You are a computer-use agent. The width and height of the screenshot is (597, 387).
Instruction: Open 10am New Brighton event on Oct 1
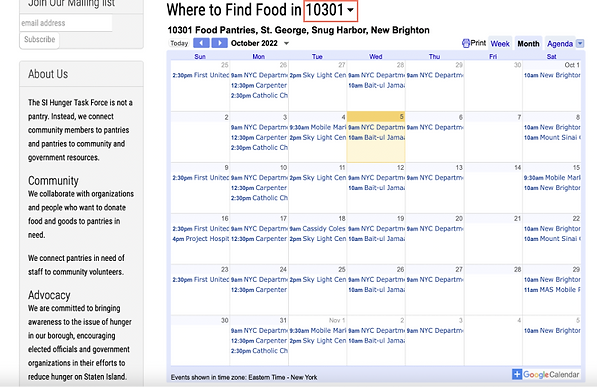pos(552,75)
